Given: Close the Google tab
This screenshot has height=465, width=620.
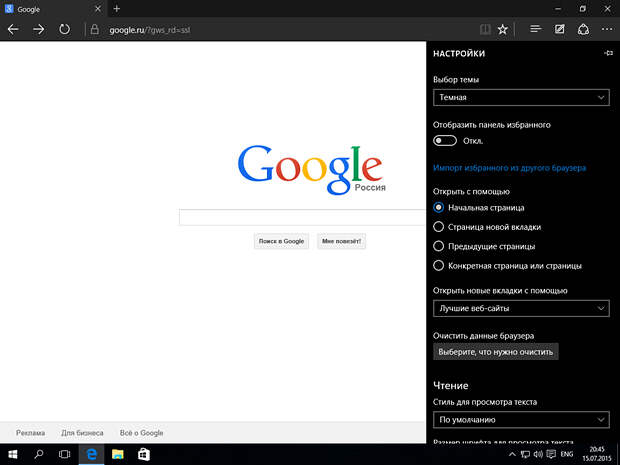Looking at the screenshot, I should pos(98,9).
